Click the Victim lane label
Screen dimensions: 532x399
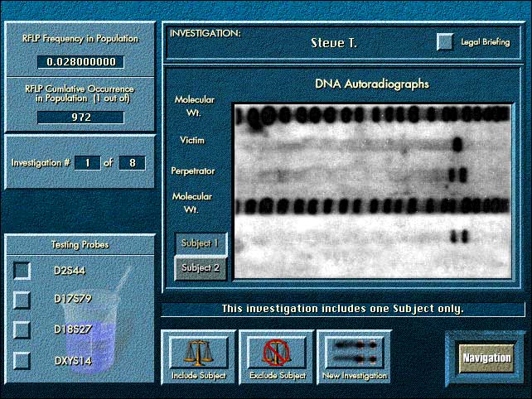click(x=192, y=140)
